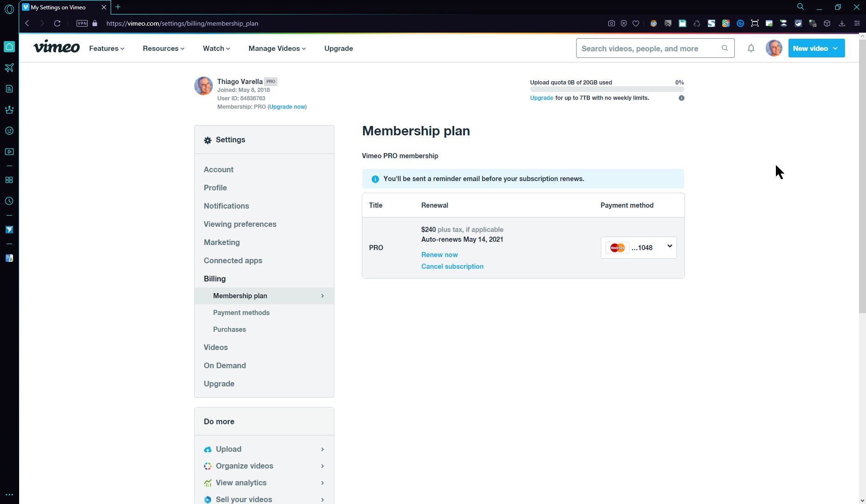The width and height of the screenshot is (866, 504).
Task: Click the white bird sidebar icon
Action: 9,230
